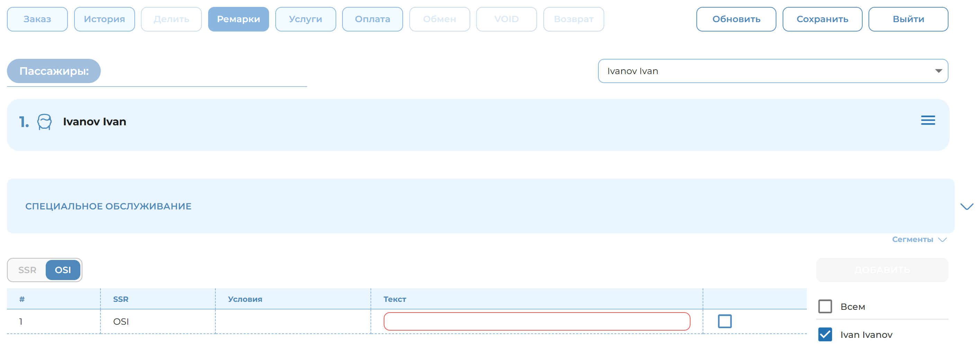Go to the Услуги tab
The width and height of the screenshot is (980, 351).
(x=305, y=19)
